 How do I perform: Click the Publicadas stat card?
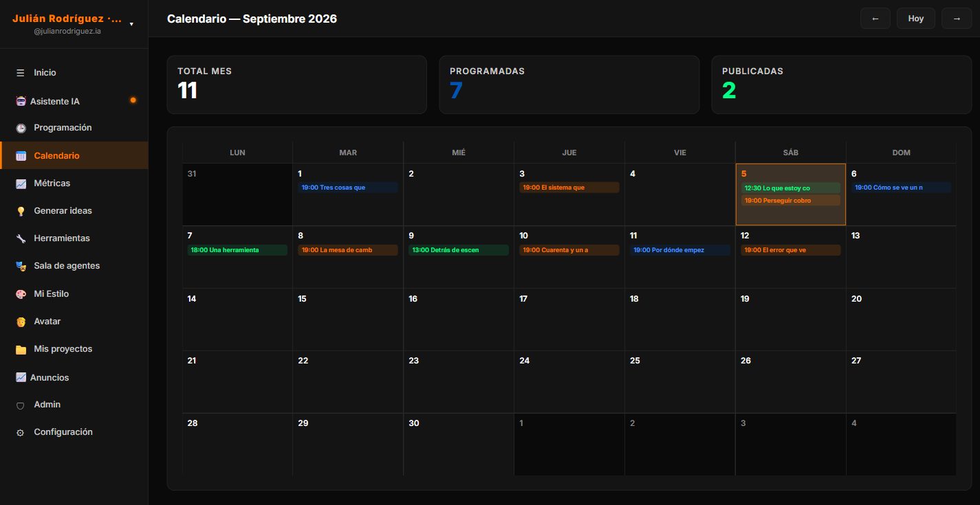click(841, 85)
